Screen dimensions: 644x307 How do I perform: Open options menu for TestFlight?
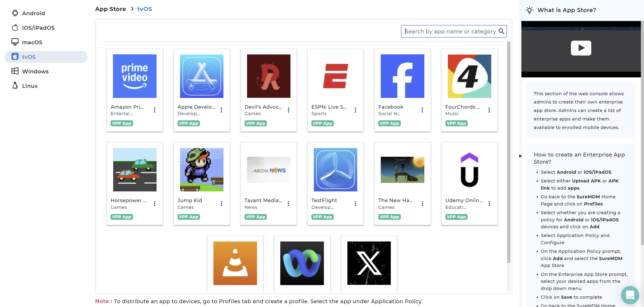355,203
